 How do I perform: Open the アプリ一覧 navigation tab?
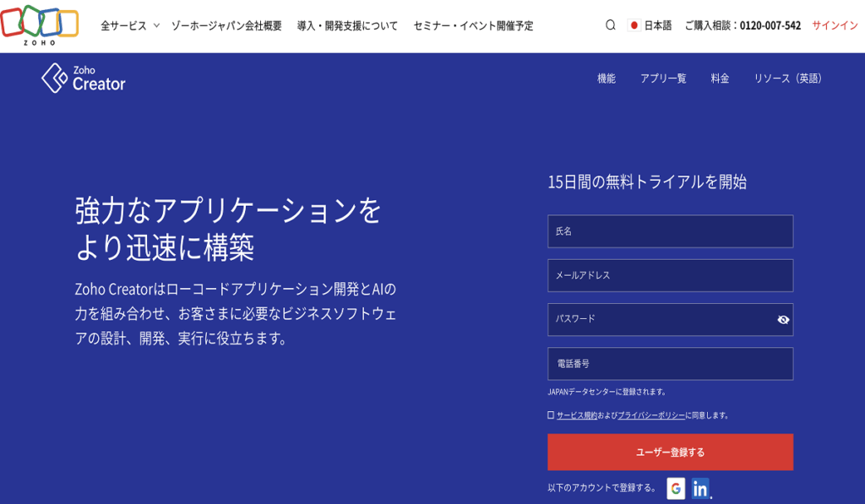pyautogui.click(x=663, y=79)
